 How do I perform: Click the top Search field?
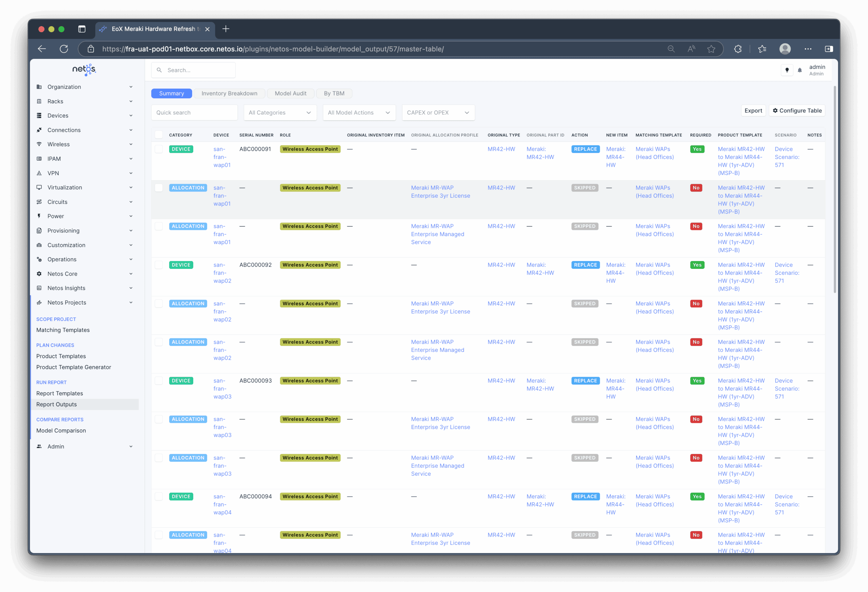(x=194, y=70)
